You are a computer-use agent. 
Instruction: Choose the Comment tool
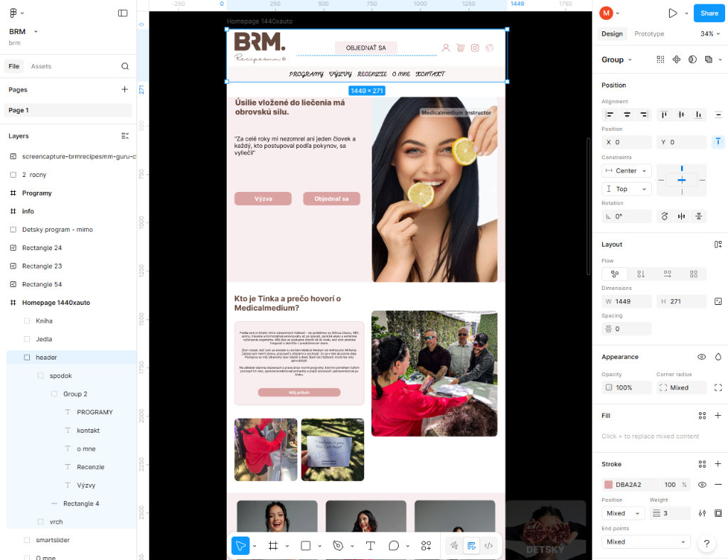[393, 546]
